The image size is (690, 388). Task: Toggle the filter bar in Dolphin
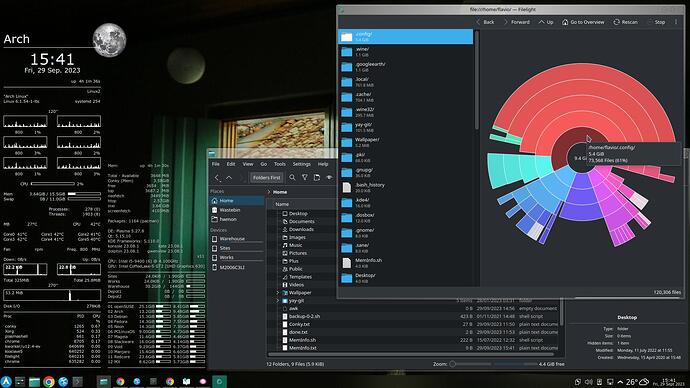coord(305,177)
